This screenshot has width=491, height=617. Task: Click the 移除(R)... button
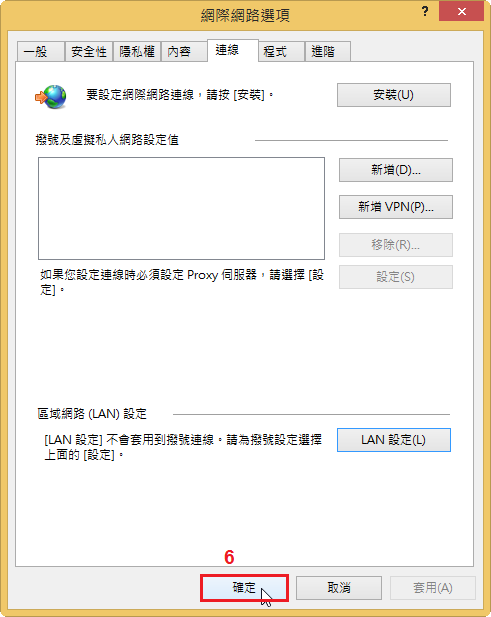(396, 245)
